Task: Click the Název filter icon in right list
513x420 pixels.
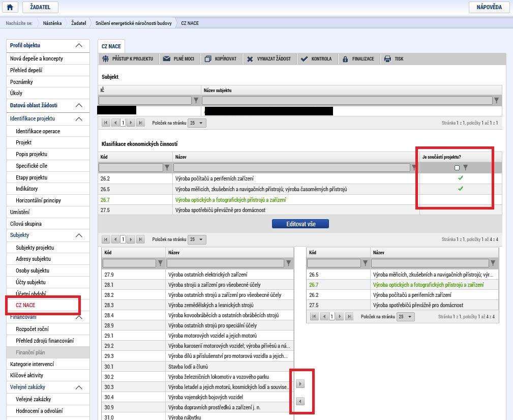Action: pyautogui.click(x=493, y=263)
